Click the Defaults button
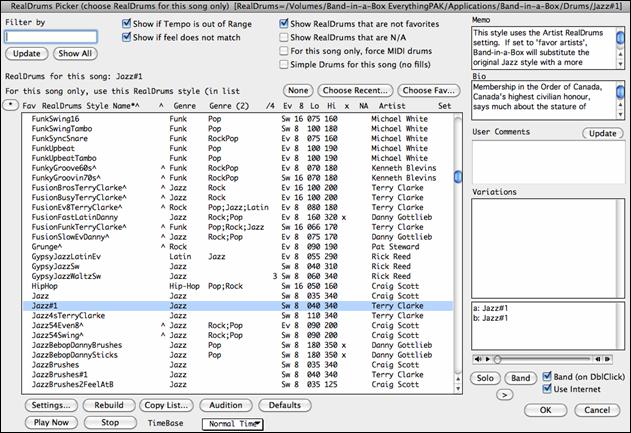The width and height of the screenshot is (631, 433). coord(285,405)
